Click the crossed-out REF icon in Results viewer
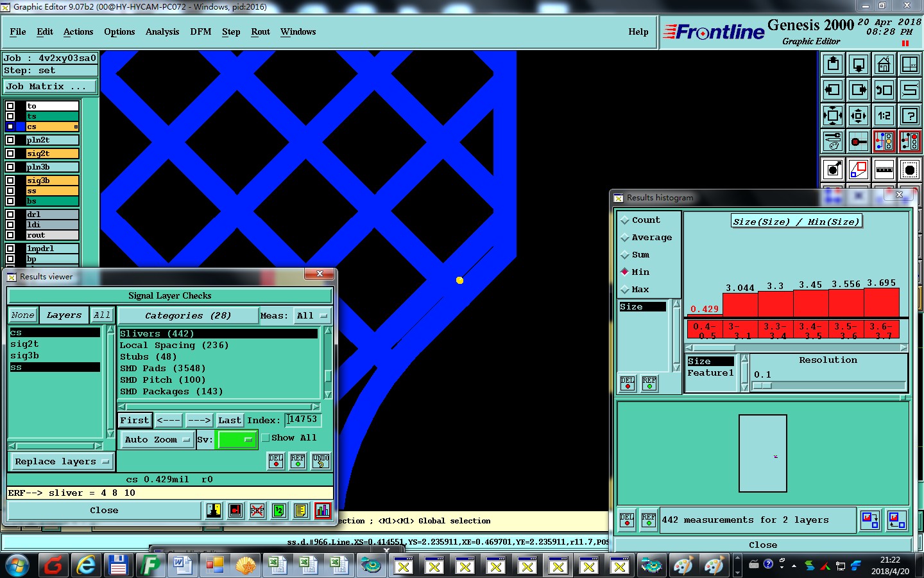 (x=257, y=511)
